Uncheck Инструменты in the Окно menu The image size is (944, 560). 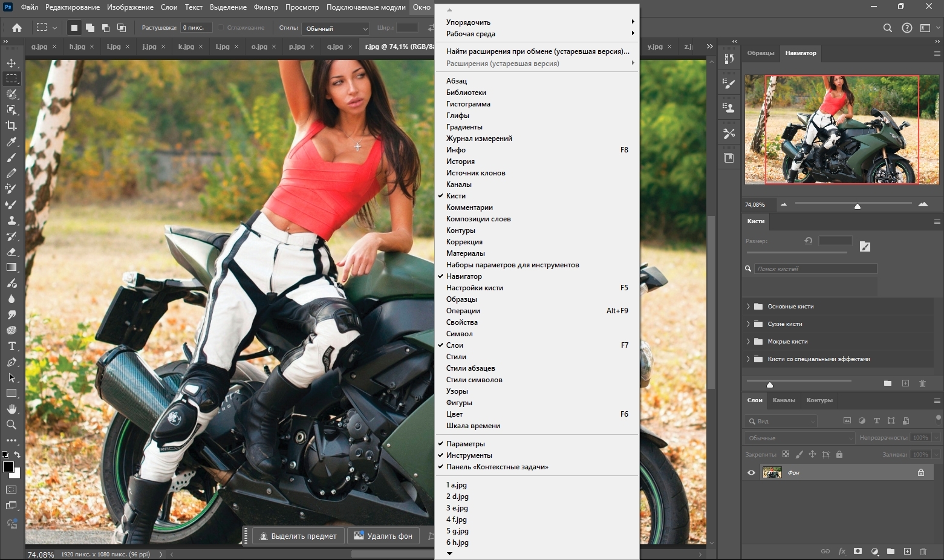coord(537,455)
